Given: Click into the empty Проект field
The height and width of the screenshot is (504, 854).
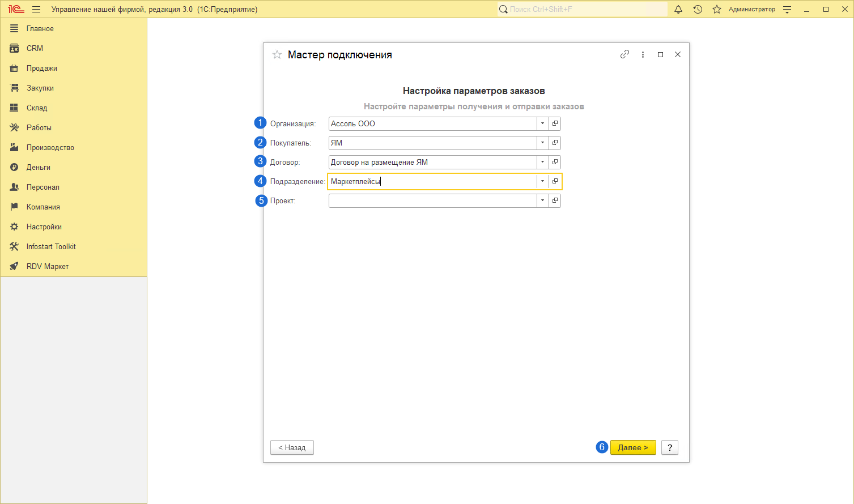Looking at the screenshot, I should (x=432, y=200).
